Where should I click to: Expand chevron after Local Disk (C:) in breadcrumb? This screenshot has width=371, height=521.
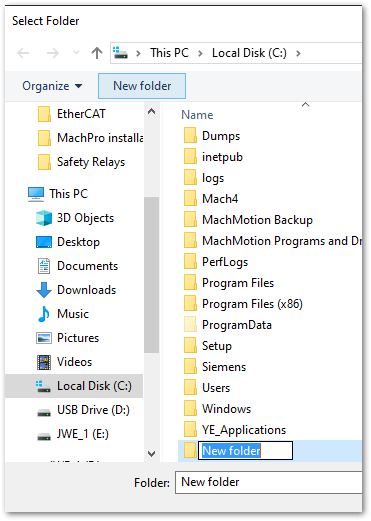tap(298, 53)
